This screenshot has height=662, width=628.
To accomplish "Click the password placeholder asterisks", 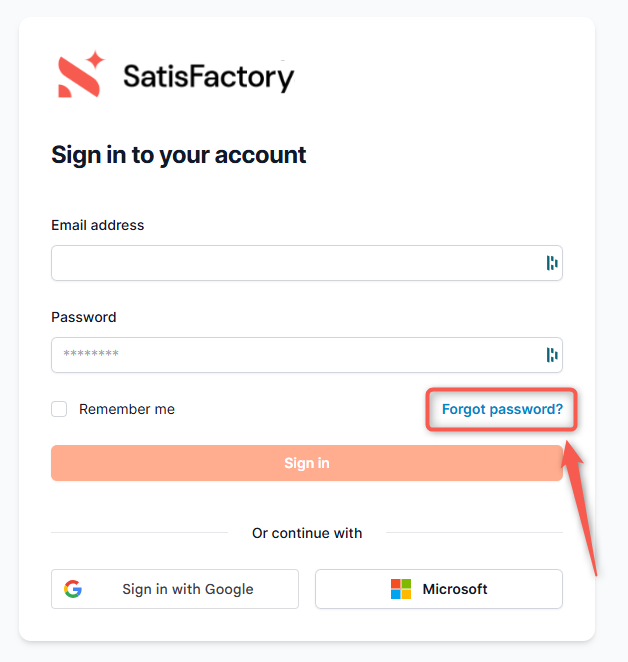I will tap(91, 354).
